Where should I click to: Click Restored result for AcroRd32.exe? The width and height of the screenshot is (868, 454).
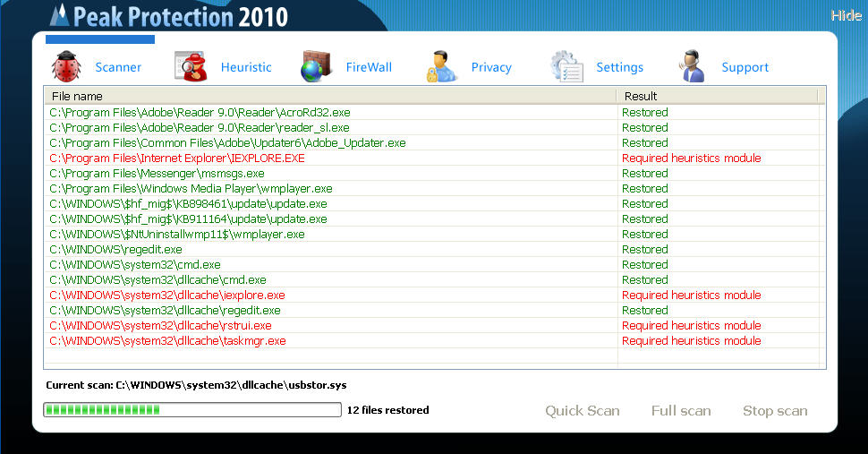click(x=645, y=113)
